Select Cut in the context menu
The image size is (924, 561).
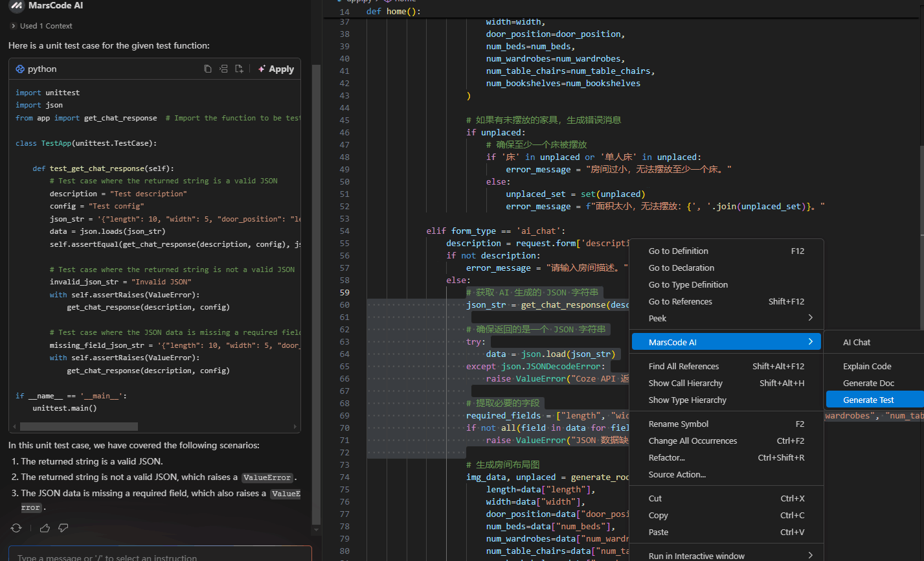tap(727, 498)
